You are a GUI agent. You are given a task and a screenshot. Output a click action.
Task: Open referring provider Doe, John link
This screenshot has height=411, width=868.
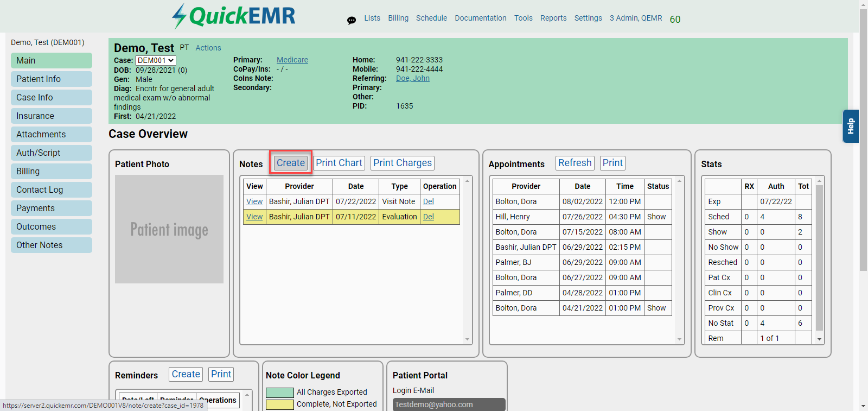413,78
